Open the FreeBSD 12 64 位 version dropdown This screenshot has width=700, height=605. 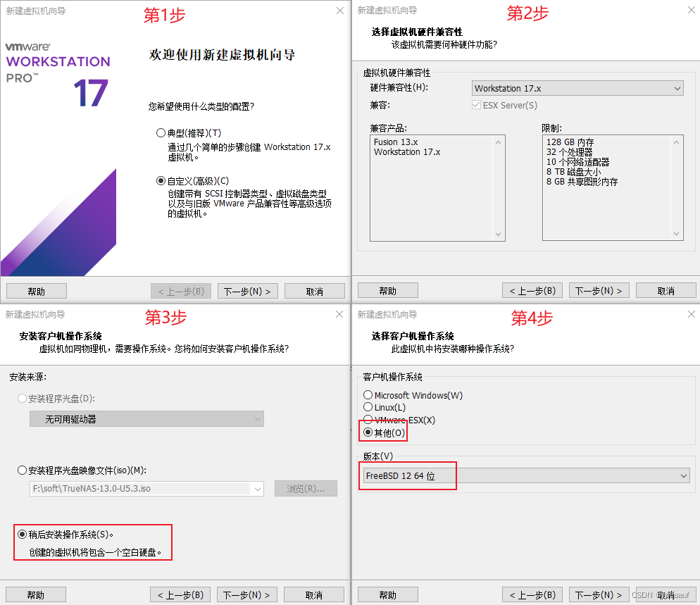coord(526,475)
